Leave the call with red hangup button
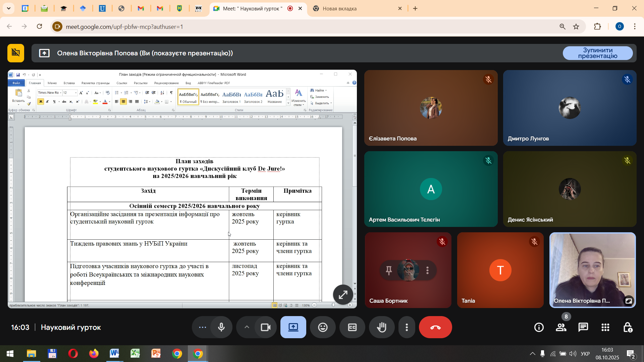This screenshot has height=362, width=644. (435, 327)
